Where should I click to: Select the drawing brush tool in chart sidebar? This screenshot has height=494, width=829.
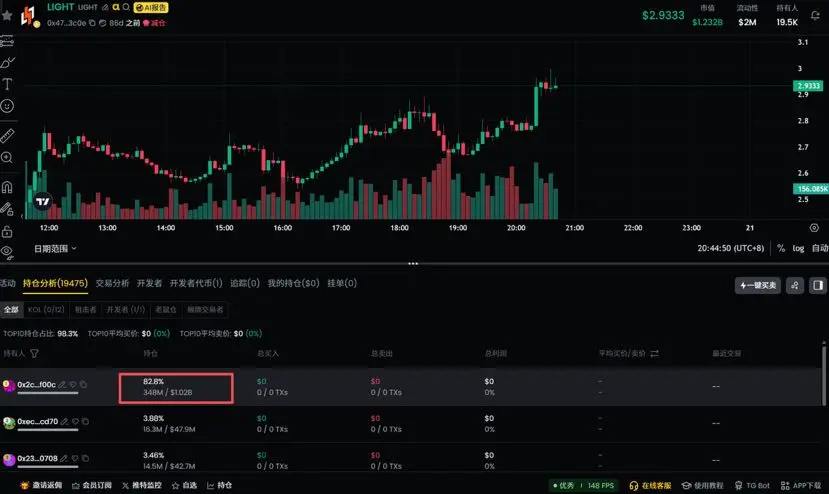7,63
